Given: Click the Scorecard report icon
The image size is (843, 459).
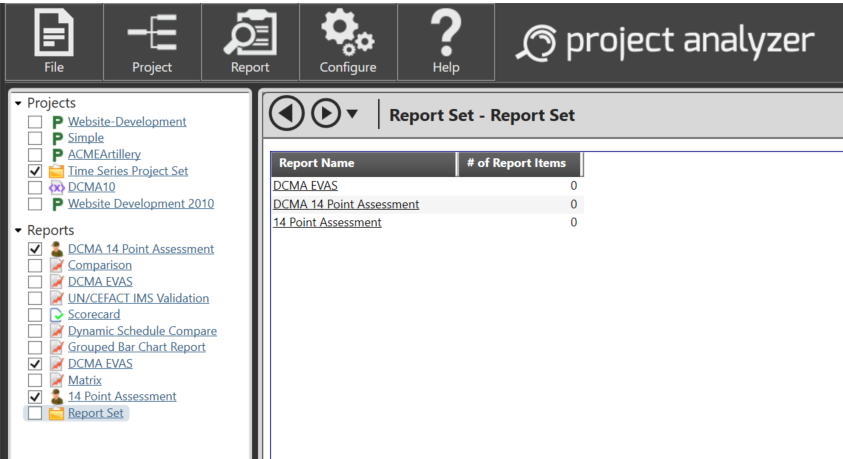Looking at the screenshot, I should click(56, 314).
